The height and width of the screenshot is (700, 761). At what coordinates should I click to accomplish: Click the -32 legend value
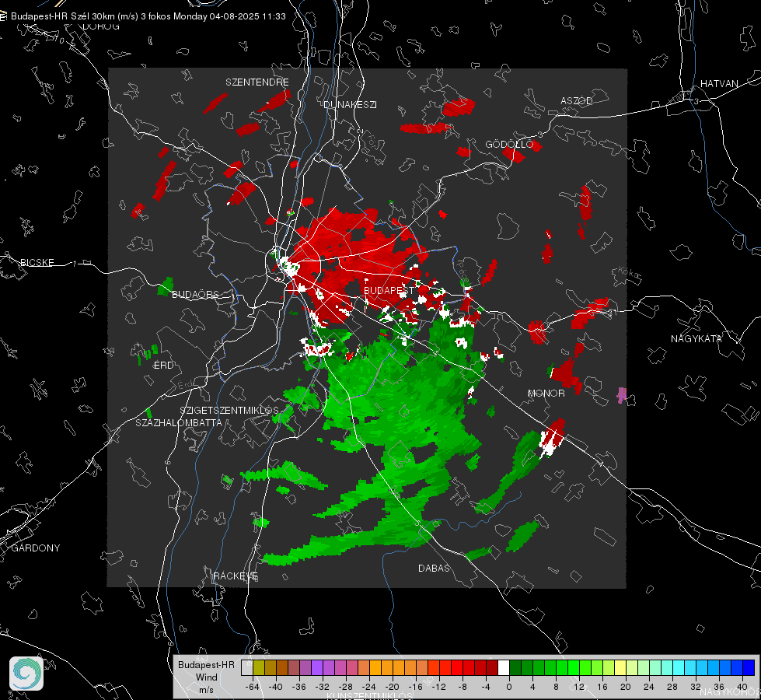[x=323, y=687]
